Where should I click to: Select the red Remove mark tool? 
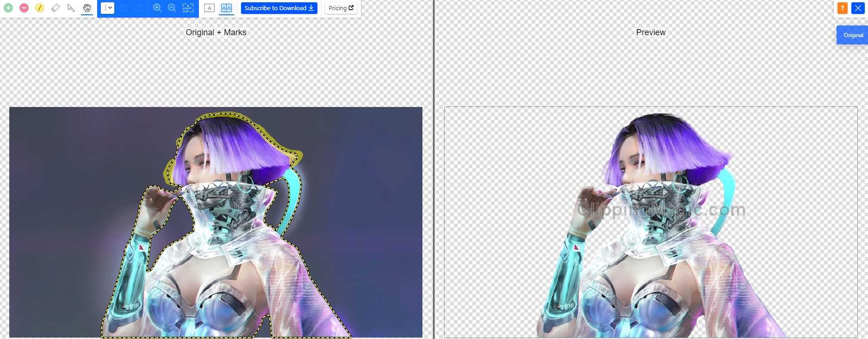point(24,8)
